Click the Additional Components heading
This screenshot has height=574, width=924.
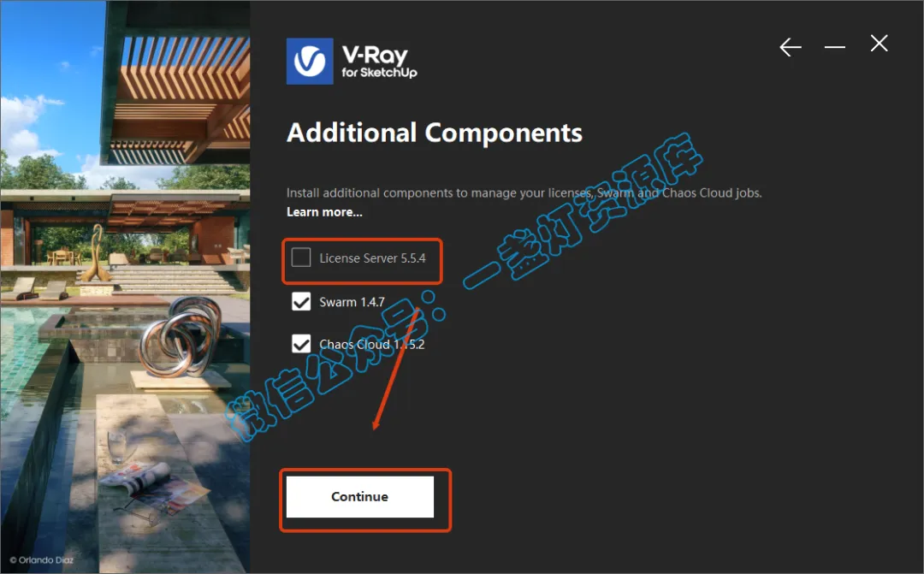point(435,133)
